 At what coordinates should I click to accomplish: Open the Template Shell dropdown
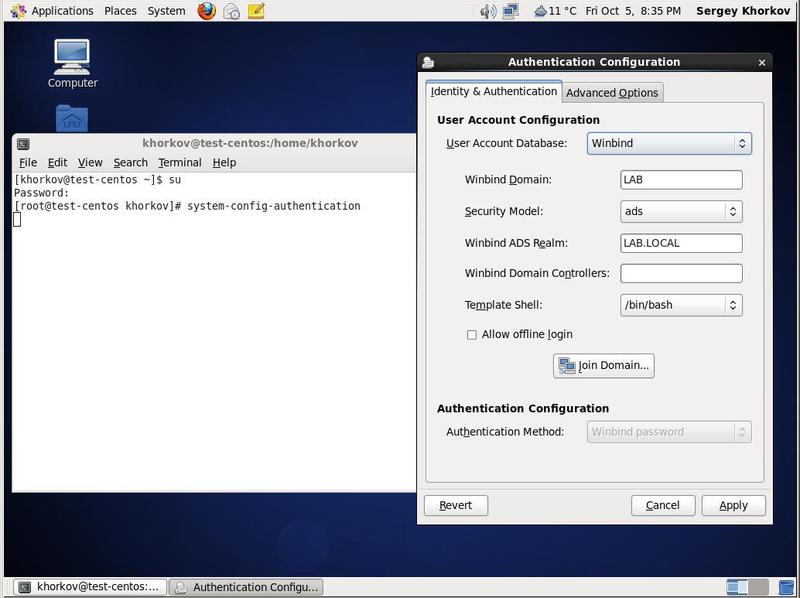pos(681,304)
